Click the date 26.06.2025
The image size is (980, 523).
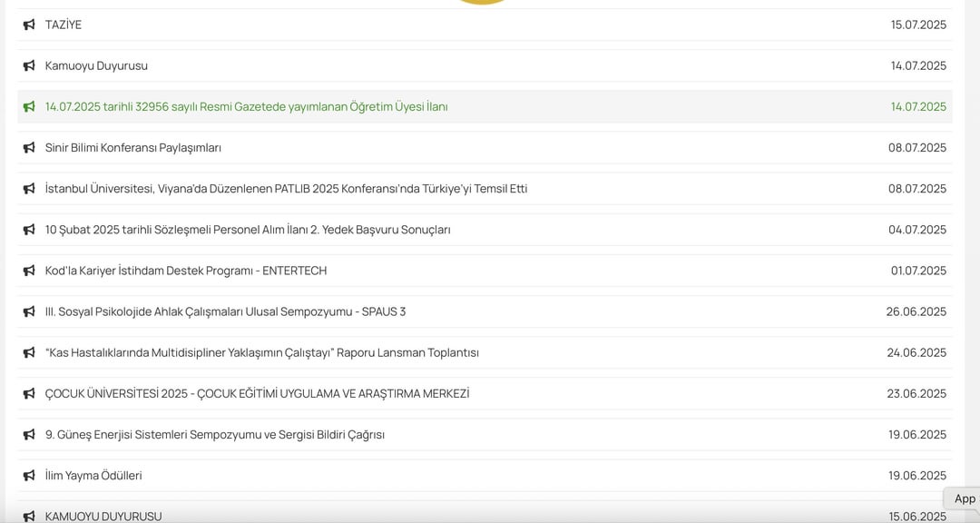click(x=916, y=311)
